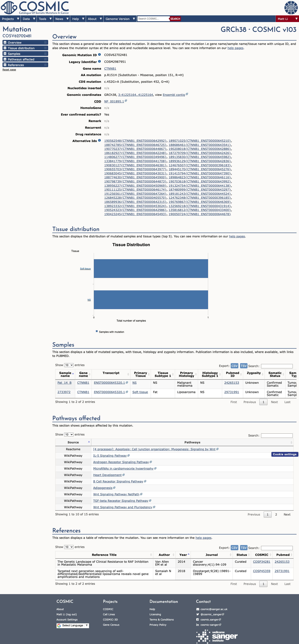299x644 pixels.
Task: Jump to References from the sidebar
Action: click(x=16, y=65)
